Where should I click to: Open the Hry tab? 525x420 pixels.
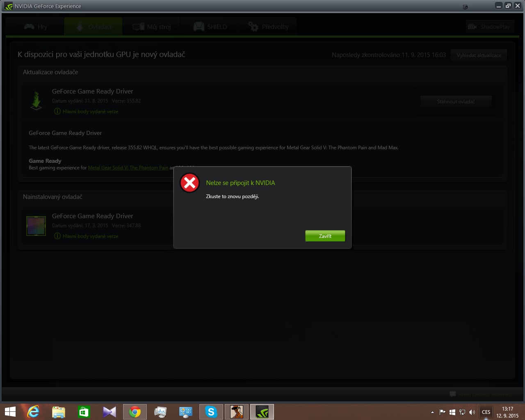[36, 27]
